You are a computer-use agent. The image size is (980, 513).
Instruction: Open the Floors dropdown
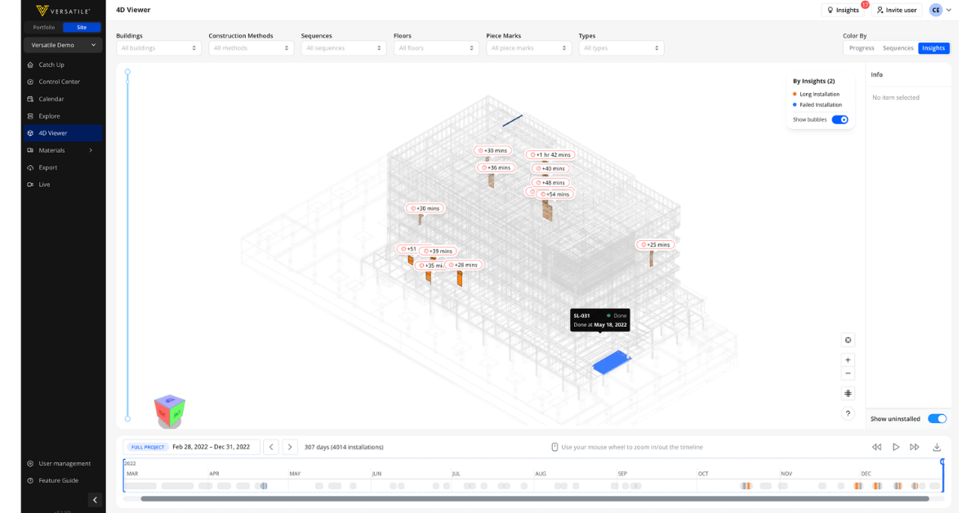pos(436,48)
